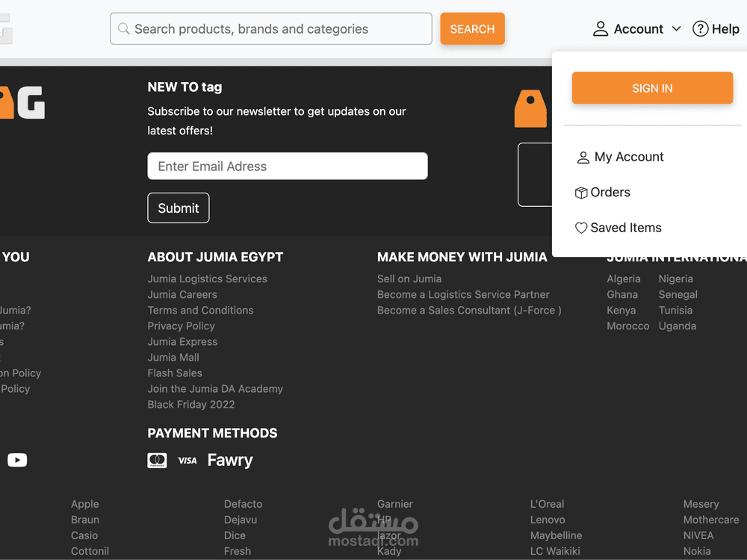Open the Garnier brand link
Viewport: 747px width, 560px height.
coord(395,504)
